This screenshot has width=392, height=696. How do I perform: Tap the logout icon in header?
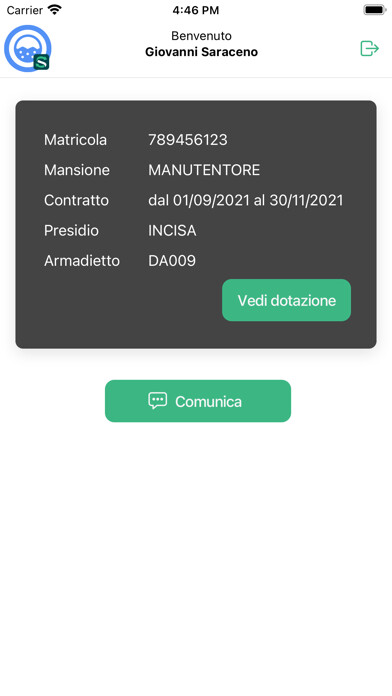pyautogui.click(x=369, y=48)
